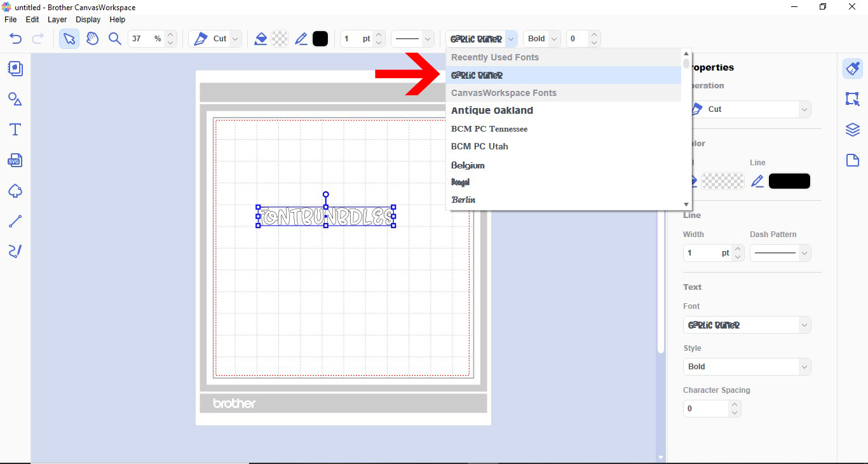Open the File menu
Image resolution: width=868 pixels, height=464 pixels.
(10, 20)
